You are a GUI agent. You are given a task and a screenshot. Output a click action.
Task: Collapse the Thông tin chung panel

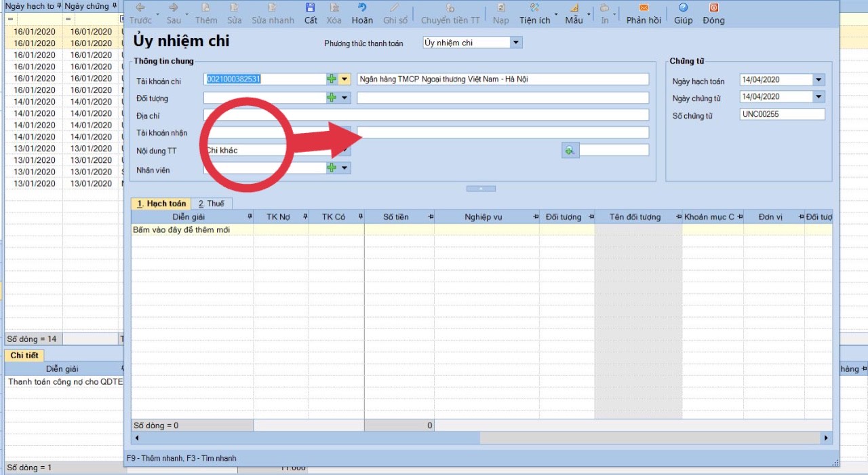pyautogui.click(x=481, y=189)
